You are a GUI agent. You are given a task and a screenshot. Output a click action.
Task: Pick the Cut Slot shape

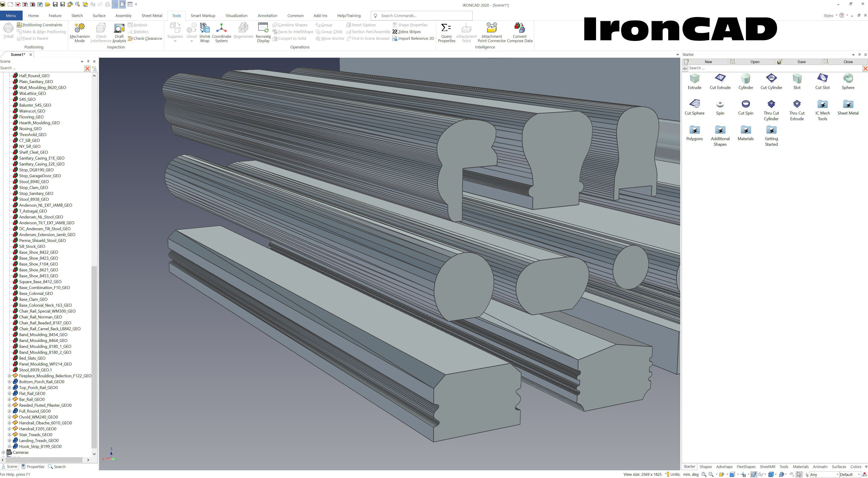(822, 82)
